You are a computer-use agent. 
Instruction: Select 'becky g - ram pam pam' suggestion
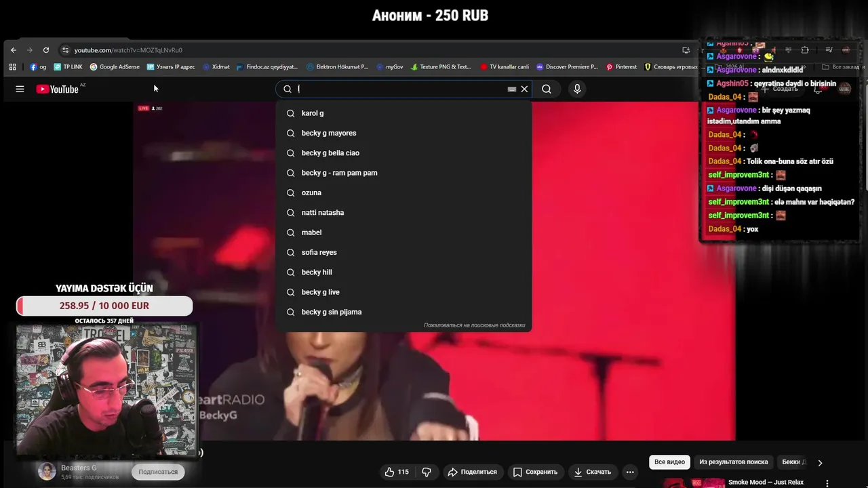point(404,173)
